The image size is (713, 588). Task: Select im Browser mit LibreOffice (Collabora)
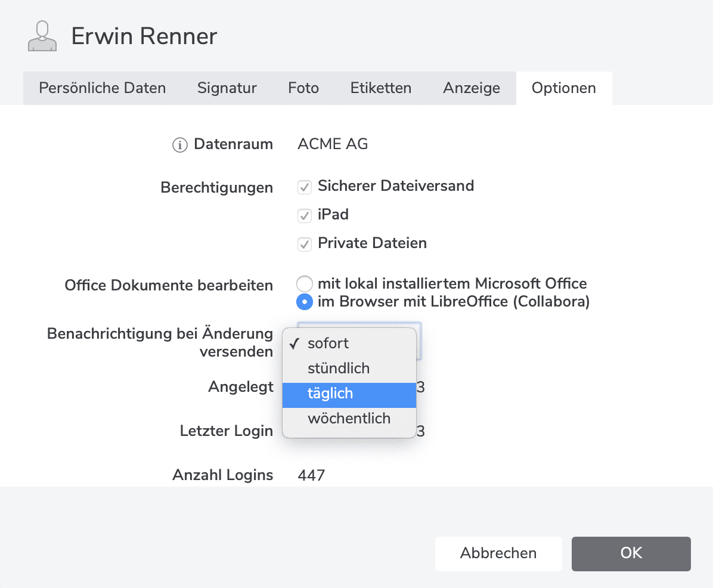coord(305,302)
